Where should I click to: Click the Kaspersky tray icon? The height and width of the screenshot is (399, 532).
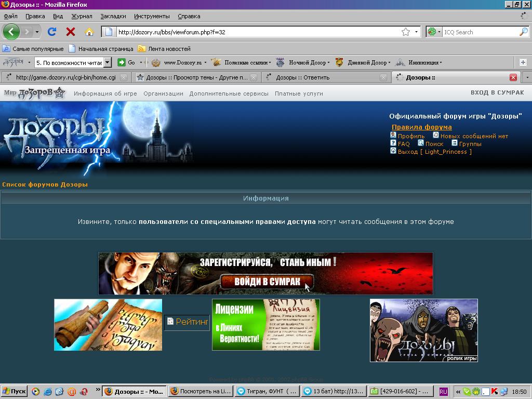[x=495, y=392]
